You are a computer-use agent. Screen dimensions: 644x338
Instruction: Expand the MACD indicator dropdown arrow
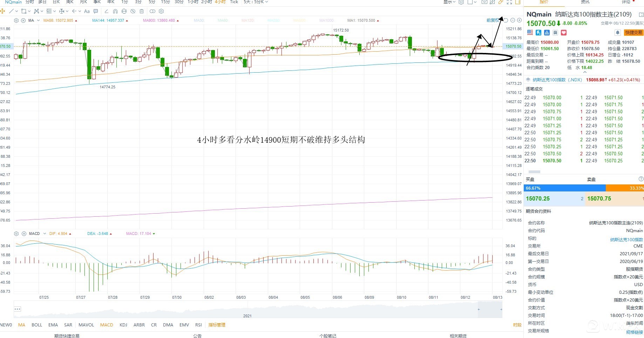pos(44,234)
